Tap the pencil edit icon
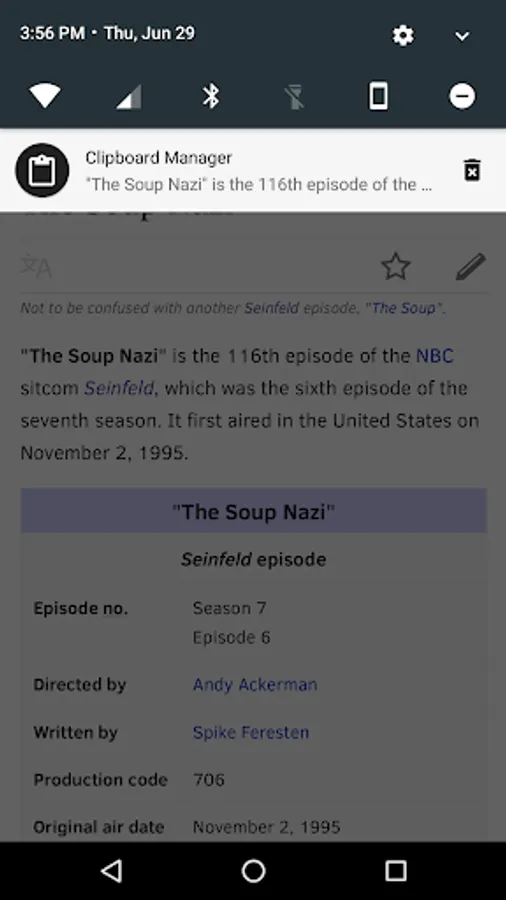This screenshot has width=506, height=900. pos(470,266)
